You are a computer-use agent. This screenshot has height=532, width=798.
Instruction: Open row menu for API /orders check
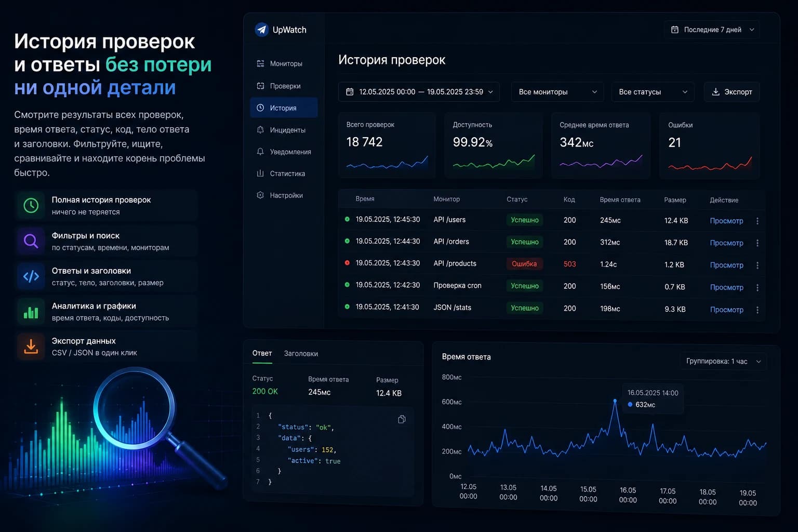click(x=757, y=243)
